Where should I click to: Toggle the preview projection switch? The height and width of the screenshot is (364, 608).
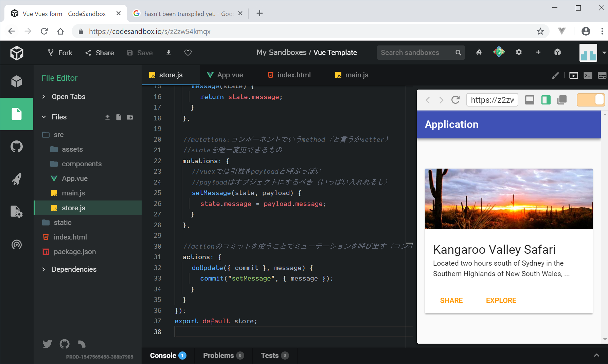click(591, 100)
